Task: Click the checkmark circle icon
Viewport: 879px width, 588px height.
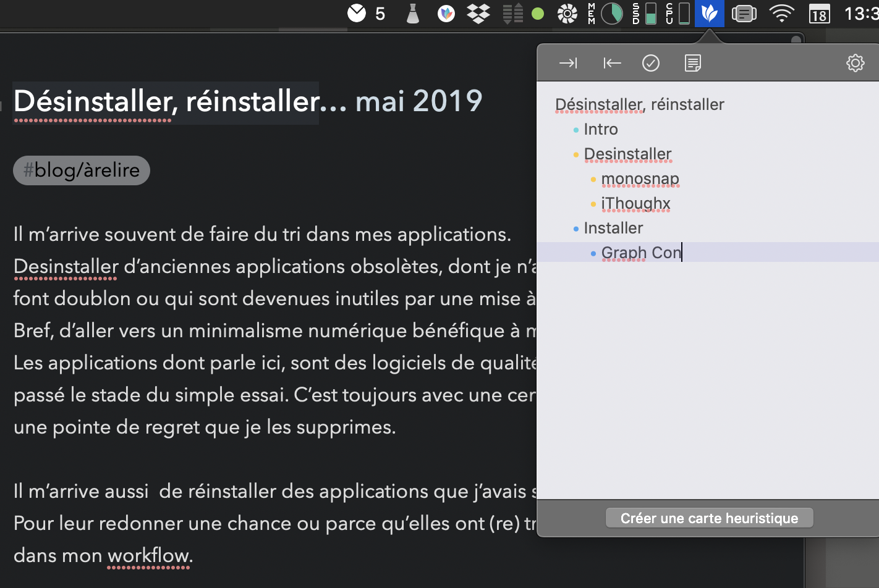Action: 651,63
